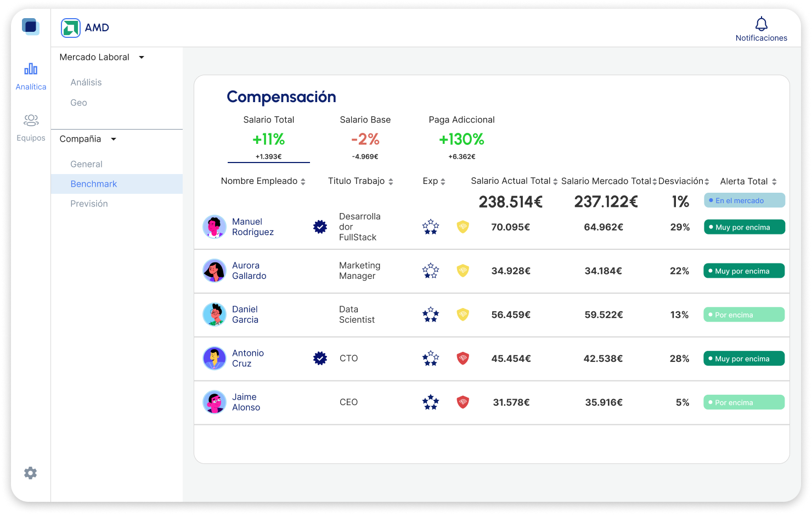Open the Previsión menu item
This screenshot has height=515, width=812.
coord(89,204)
